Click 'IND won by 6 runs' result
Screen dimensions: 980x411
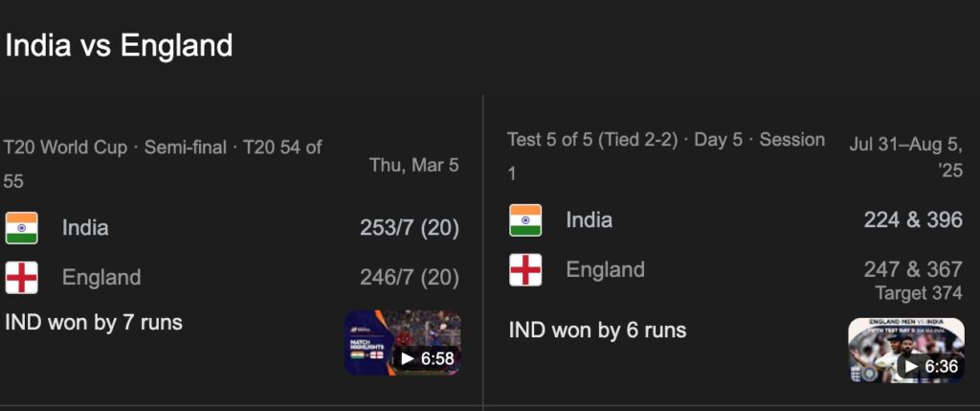tap(597, 331)
